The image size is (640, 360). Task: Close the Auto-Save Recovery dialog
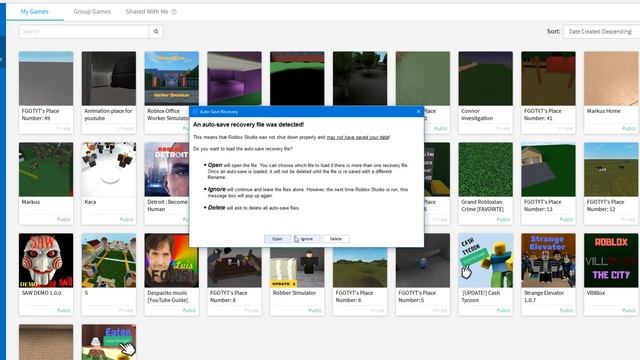click(418, 111)
